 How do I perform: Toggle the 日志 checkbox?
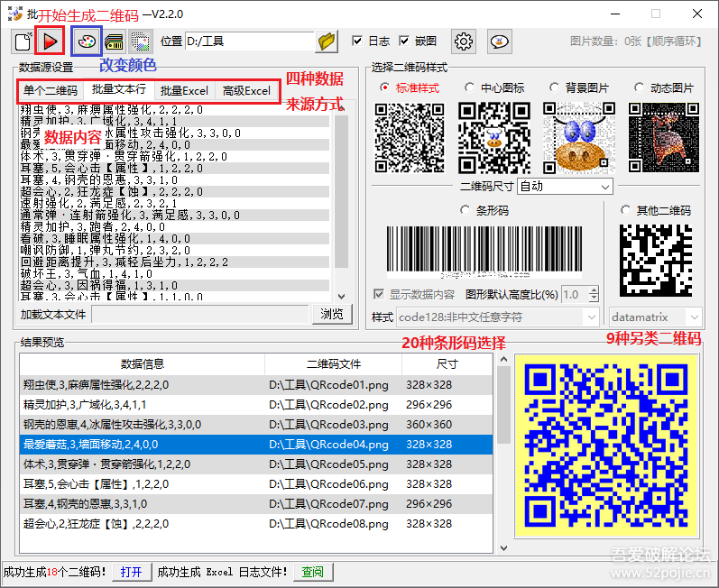pyautogui.click(x=357, y=41)
